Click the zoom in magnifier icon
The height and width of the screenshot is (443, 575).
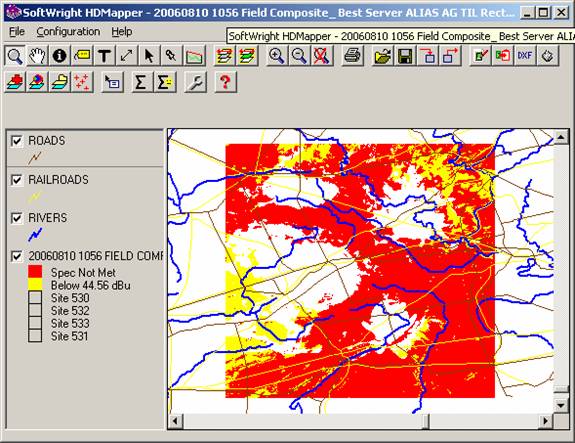click(276, 56)
